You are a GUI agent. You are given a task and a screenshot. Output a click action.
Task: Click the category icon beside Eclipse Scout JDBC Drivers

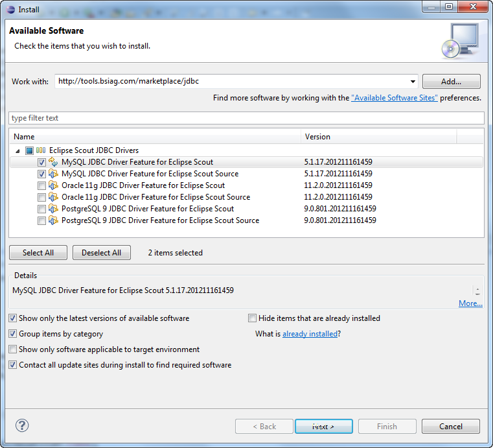[41, 150]
